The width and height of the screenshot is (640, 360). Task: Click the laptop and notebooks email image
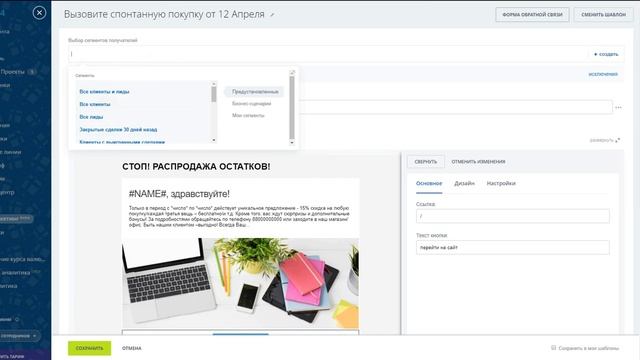coord(240,283)
